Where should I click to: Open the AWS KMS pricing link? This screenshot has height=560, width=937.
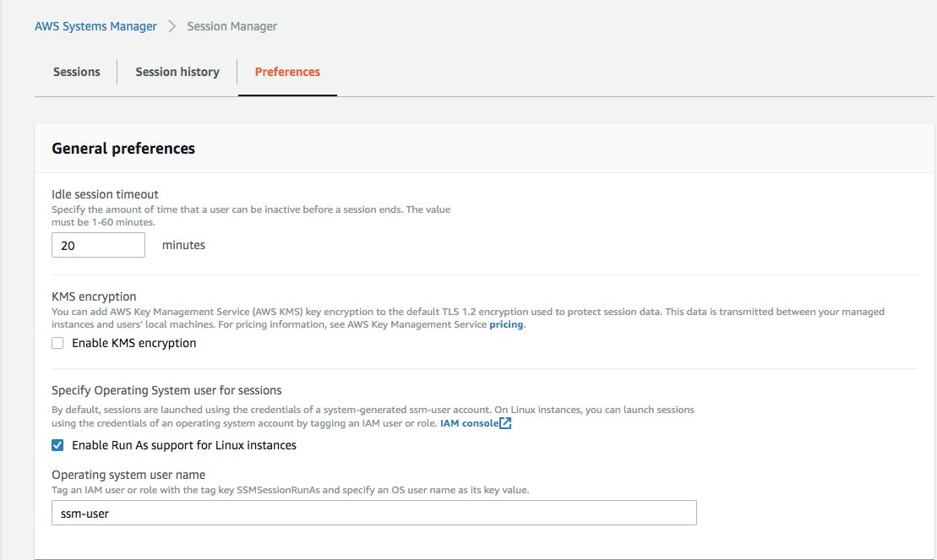click(506, 324)
